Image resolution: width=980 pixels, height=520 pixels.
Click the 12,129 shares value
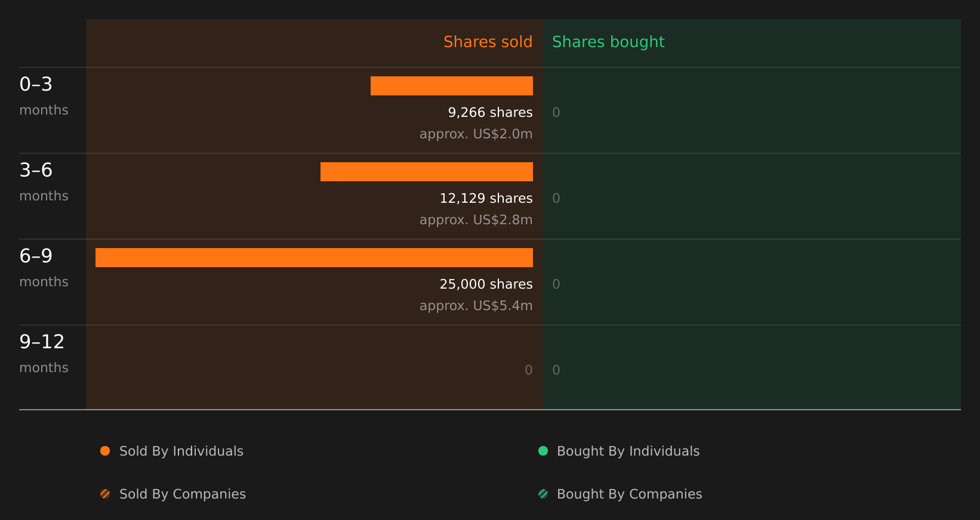(x=486, y=198)
